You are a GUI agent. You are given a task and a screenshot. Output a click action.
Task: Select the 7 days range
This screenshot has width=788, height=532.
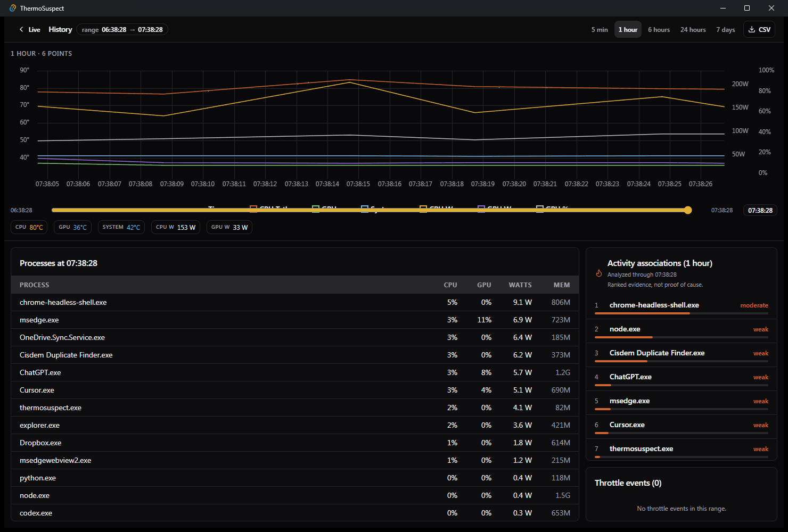(726, 30)
